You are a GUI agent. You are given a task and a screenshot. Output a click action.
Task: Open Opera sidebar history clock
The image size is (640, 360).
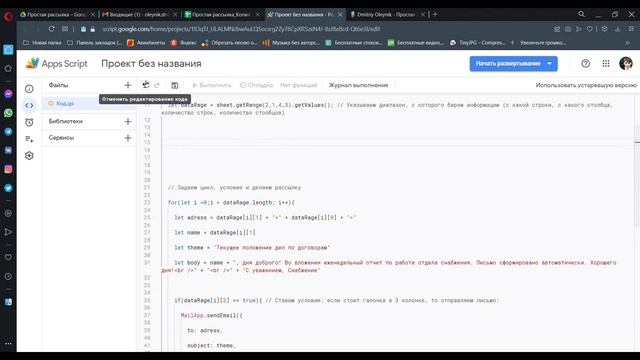[8, 276]
